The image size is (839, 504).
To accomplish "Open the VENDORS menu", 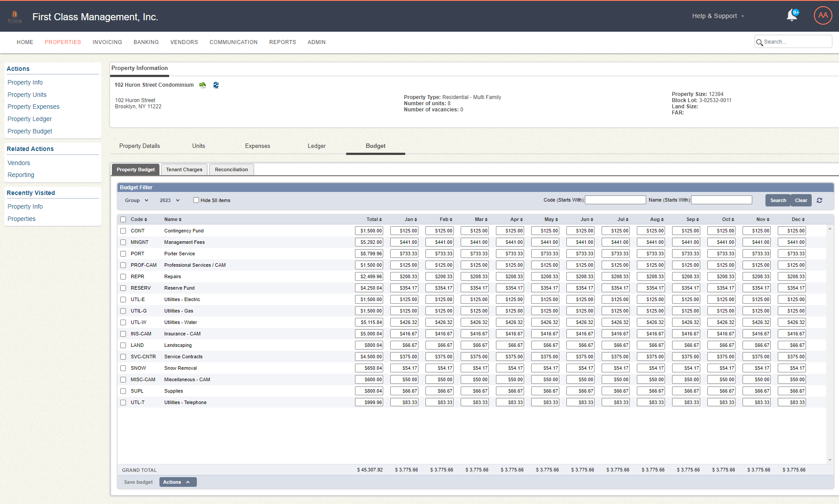I will tap(184, 42).
